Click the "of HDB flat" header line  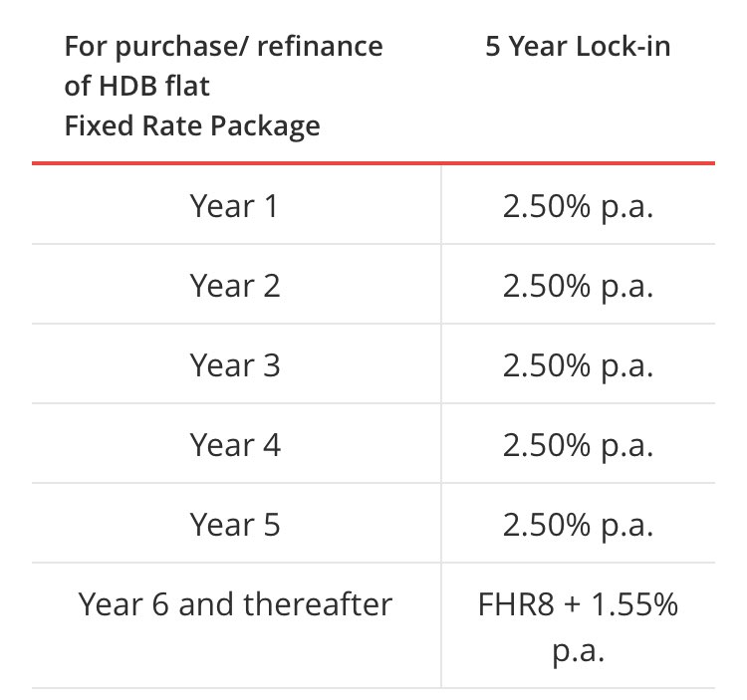[137, 87]
